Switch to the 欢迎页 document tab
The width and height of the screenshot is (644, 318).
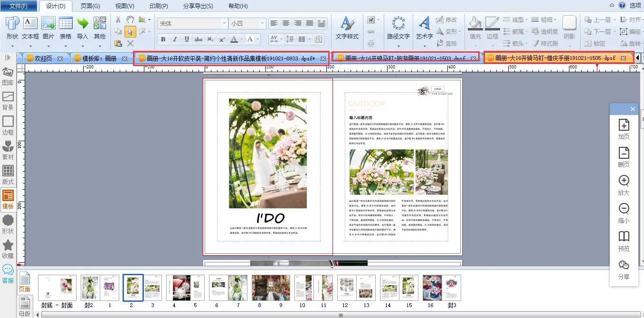(43, 58)
